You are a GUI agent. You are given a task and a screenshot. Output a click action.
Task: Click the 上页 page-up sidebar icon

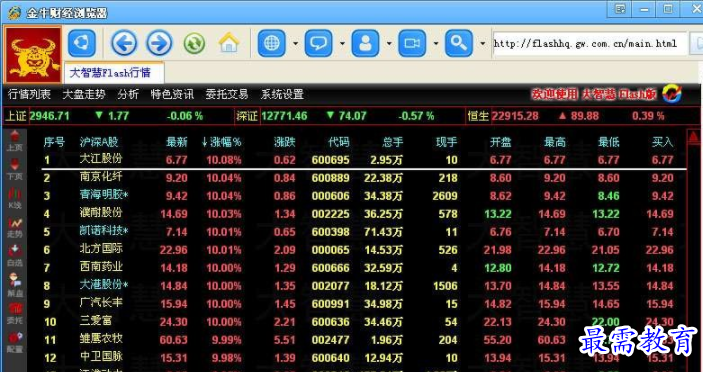click(15, 141)
